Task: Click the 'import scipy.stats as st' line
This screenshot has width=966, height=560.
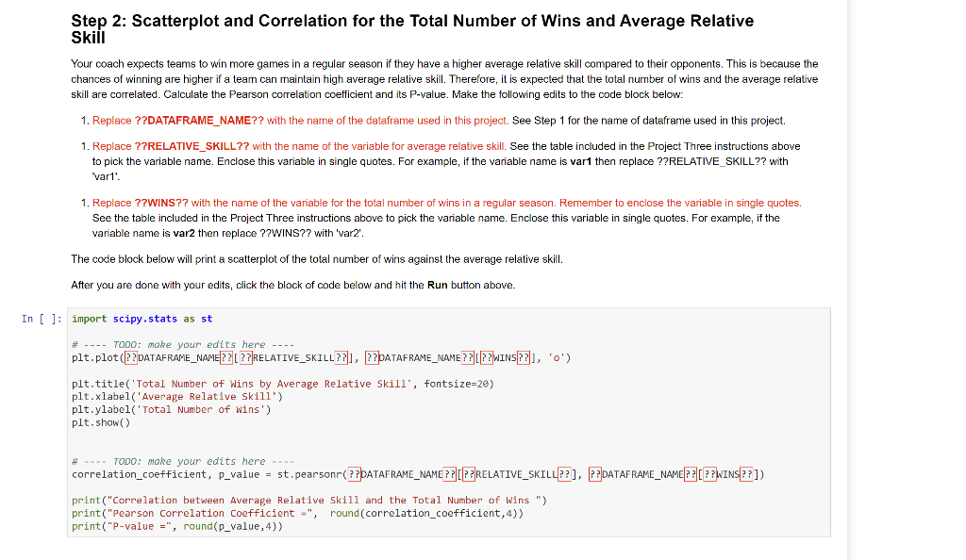Action: [142, 319]
